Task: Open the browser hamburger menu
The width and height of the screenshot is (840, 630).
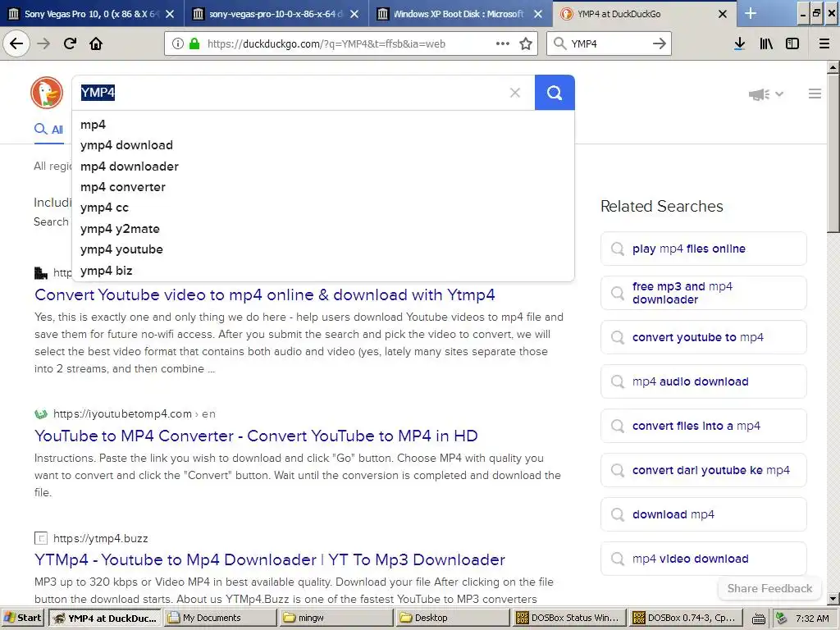Action: click(x=824, y=43)
